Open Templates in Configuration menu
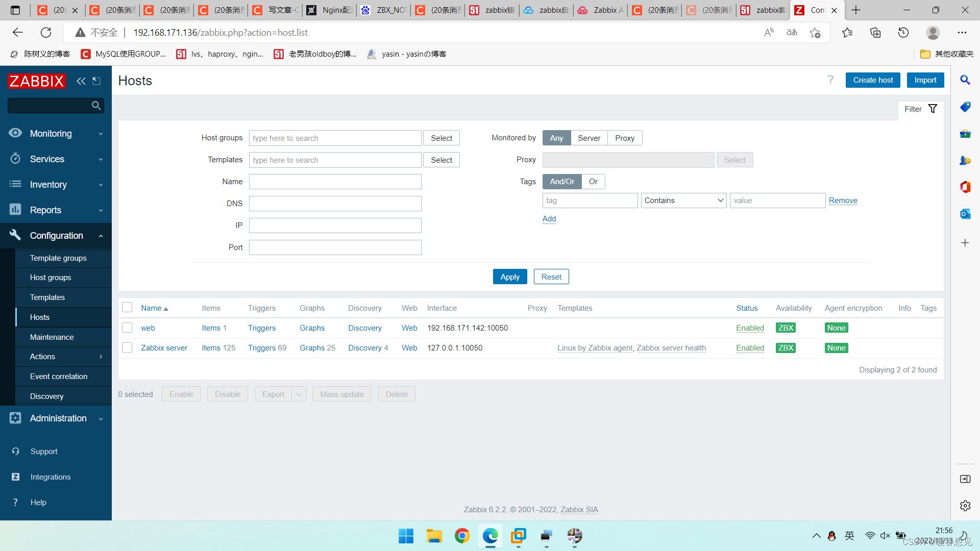This screenshot has width=980, height=551. [x=47, y=297]
